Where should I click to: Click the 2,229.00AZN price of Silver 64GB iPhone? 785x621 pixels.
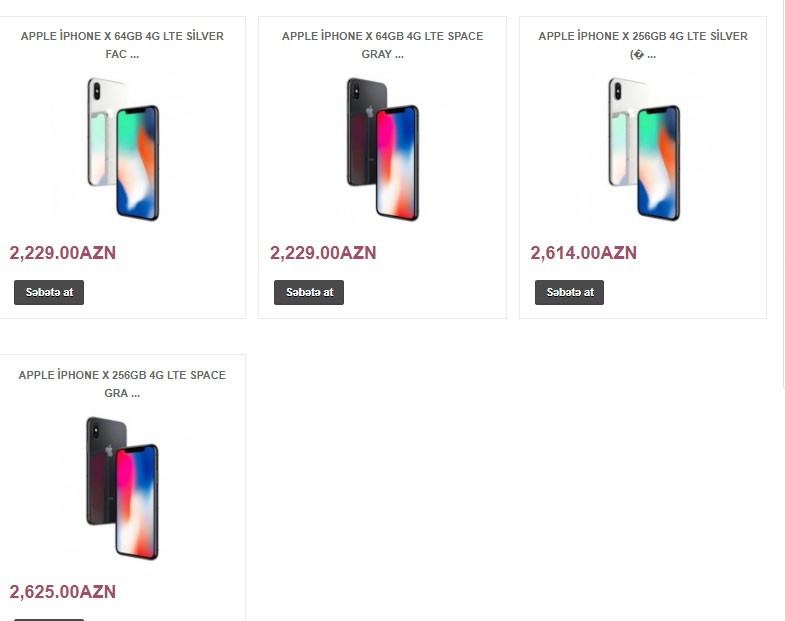coord(63,253)
